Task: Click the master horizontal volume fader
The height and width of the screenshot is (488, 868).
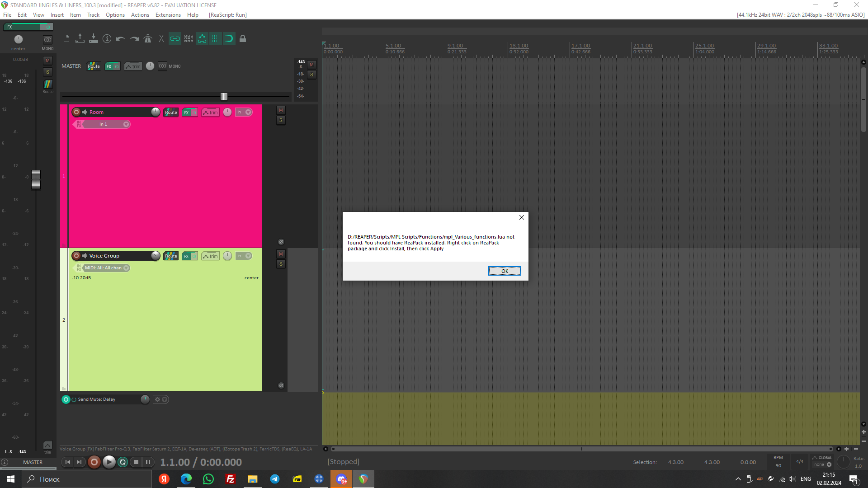Action: tap(224, 96)
